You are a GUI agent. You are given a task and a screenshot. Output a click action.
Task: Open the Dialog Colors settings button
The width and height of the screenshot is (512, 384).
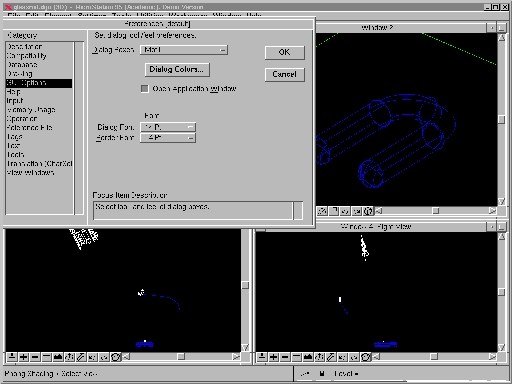(x=177, y=69)
